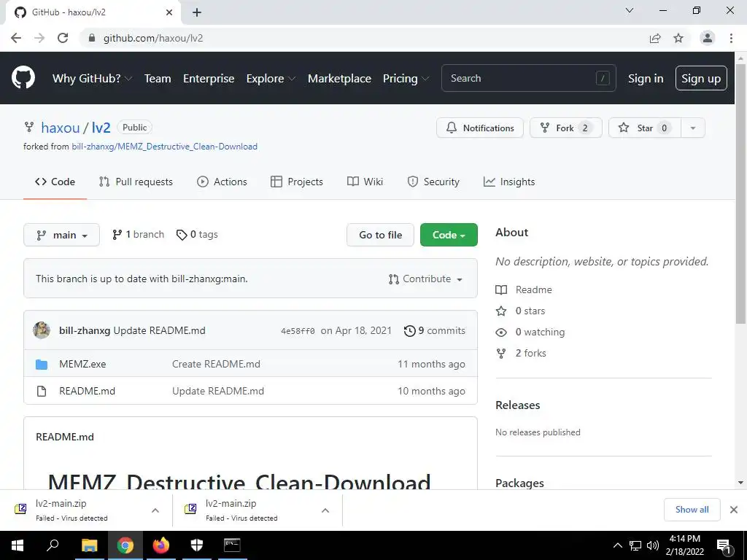This screenshot has height=560, width=747.
Task: Click the Marketplace nav item
Action: pyautogui.click(x=339, y=79)
